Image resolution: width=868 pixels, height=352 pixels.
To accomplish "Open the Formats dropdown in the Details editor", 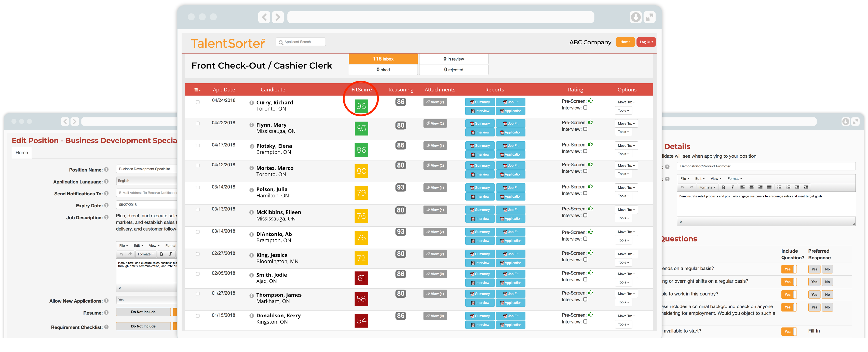I will pyautogui.click(x=707, y=187).
